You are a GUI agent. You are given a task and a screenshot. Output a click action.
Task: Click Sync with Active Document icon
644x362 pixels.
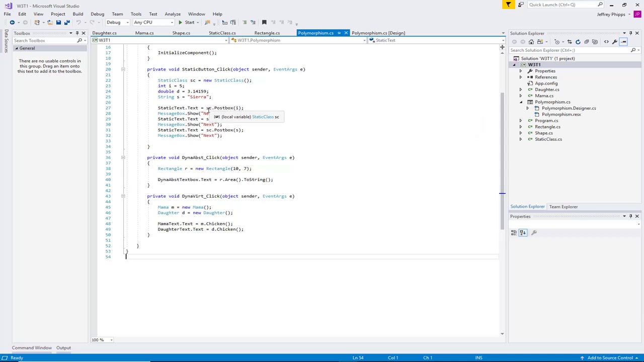(570, 42)
